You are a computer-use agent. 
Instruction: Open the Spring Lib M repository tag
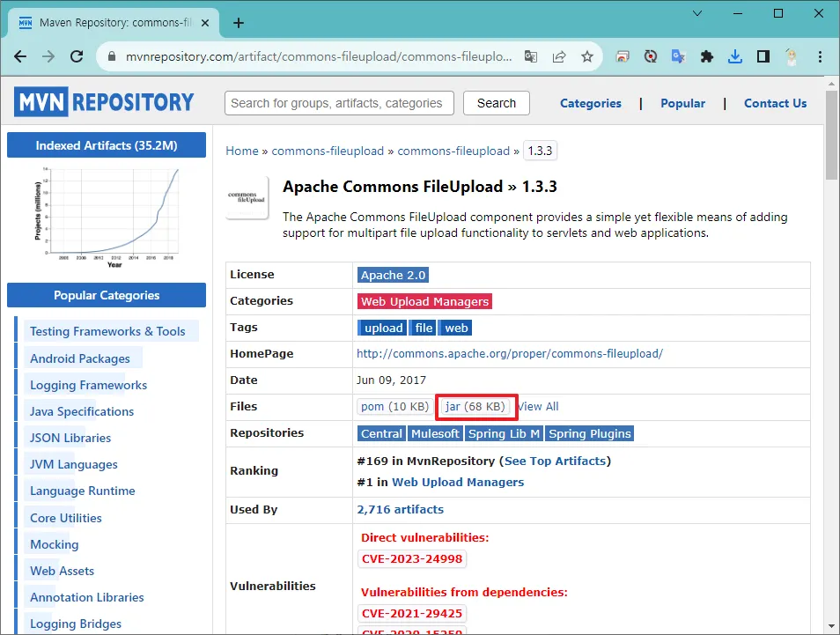pos(505,433)
